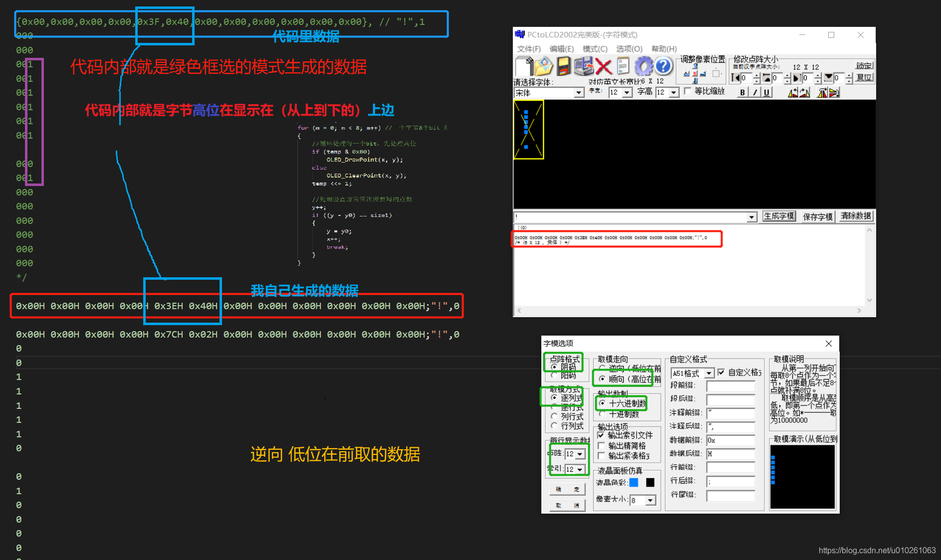Screen dimensions: 941x560
Task: Open the 点阵 12 per-line dropdown
Action: point(580,454)
